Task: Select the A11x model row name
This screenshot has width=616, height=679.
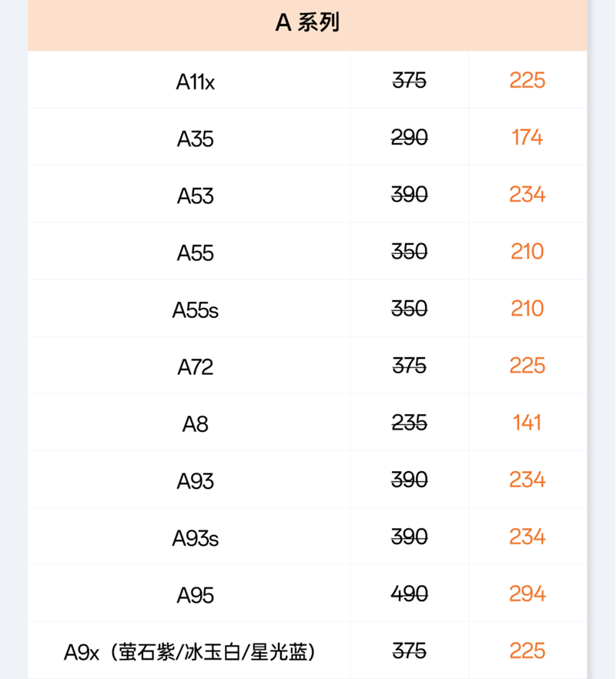Action: click(195, 82)
